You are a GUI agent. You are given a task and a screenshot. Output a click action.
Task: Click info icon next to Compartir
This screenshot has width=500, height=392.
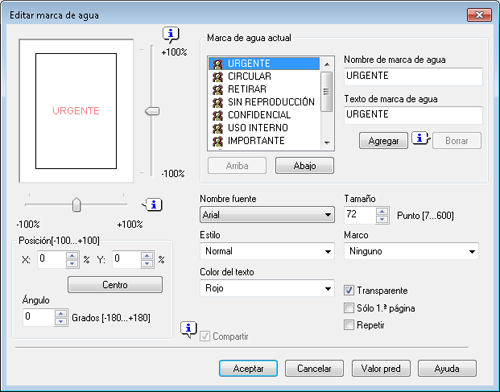click(x=189, y=329)
